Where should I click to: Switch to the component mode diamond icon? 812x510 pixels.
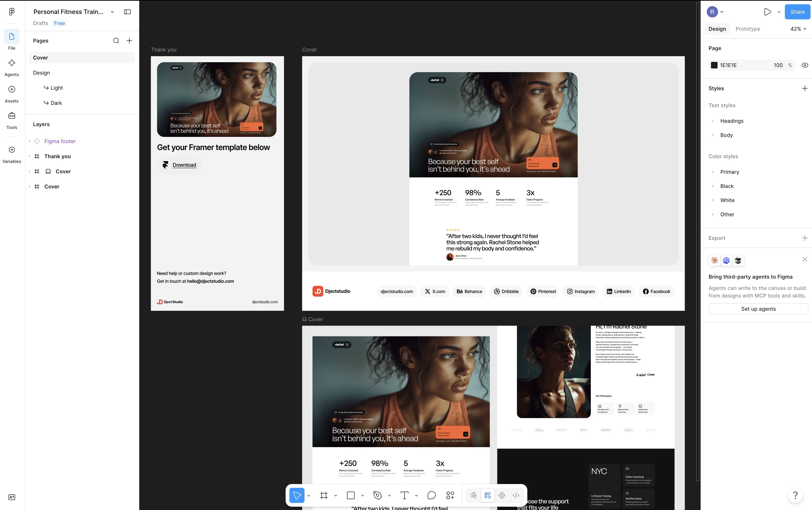pyautogui.click(x=502, y=495)
